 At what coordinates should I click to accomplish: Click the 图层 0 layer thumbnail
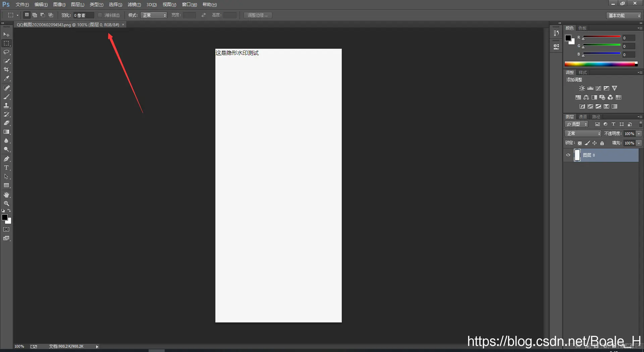pyautogui.click(x=577, y=155)
